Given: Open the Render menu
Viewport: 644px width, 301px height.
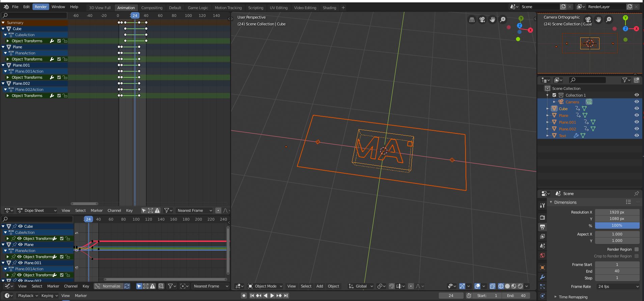Looking at the screenshot, I should [41, 7].
